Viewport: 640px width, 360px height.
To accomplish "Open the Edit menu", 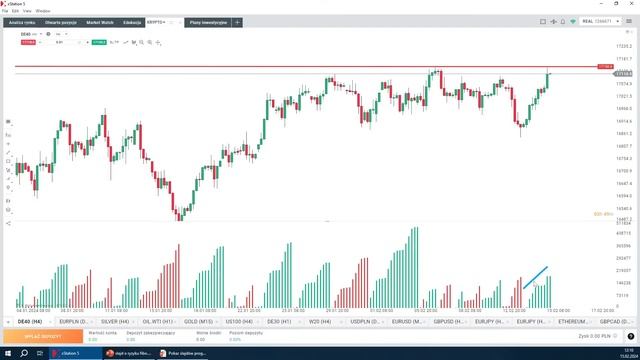I will pos(16,11).
